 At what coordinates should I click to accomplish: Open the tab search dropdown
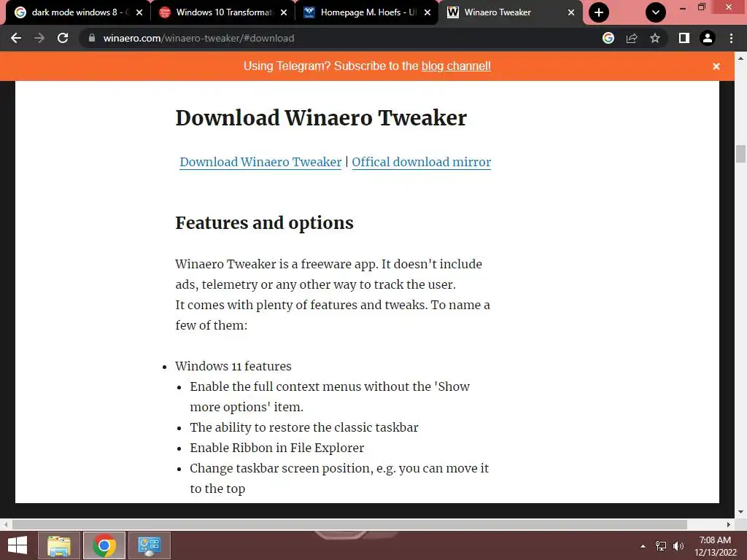[656, 12]
